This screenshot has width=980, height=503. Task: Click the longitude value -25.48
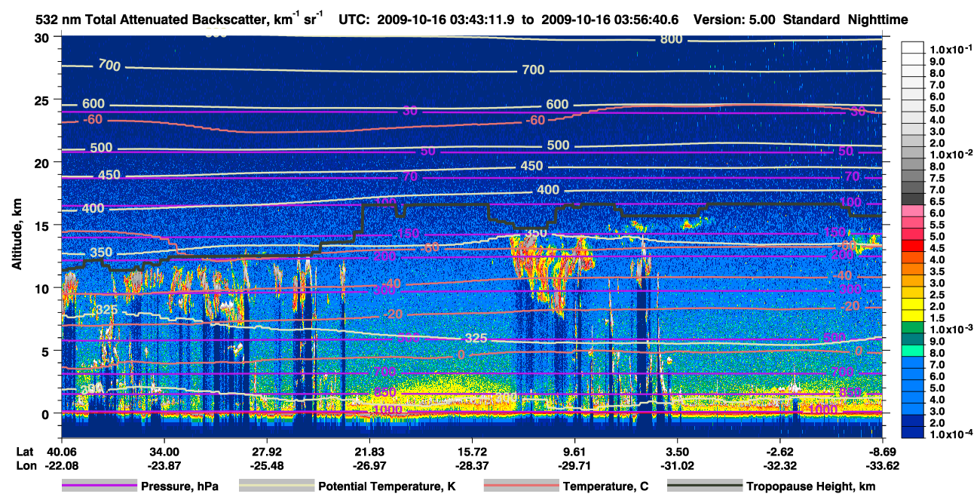tap(267, 465)
